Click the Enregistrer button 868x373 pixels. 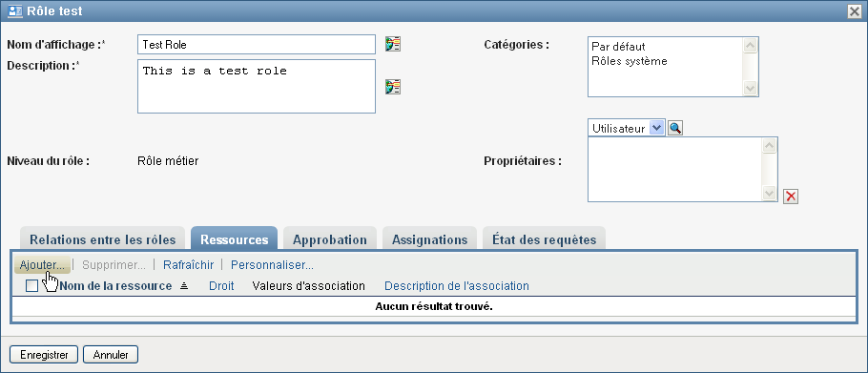pyautogui.click(x=44, y=355)
